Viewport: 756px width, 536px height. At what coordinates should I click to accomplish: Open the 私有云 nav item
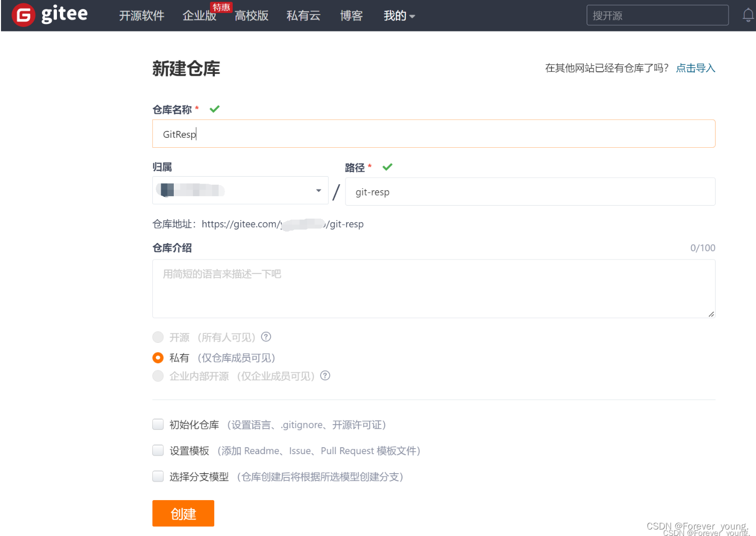pos(304,16)
